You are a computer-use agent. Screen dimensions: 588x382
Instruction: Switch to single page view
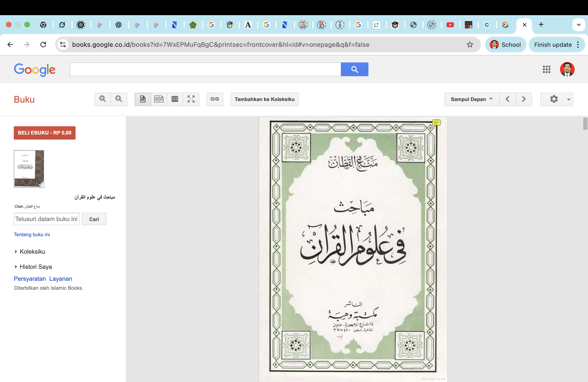[x=143, y=99]
